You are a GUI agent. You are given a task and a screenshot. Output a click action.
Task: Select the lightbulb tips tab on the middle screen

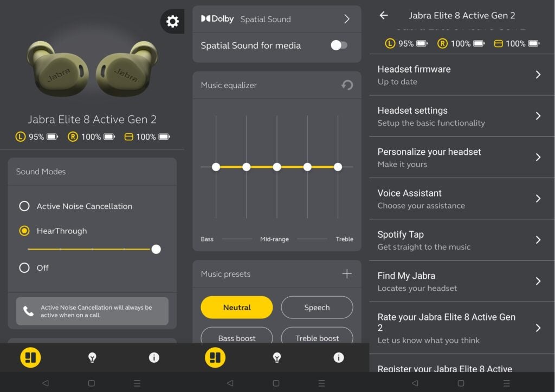point(277,357)
